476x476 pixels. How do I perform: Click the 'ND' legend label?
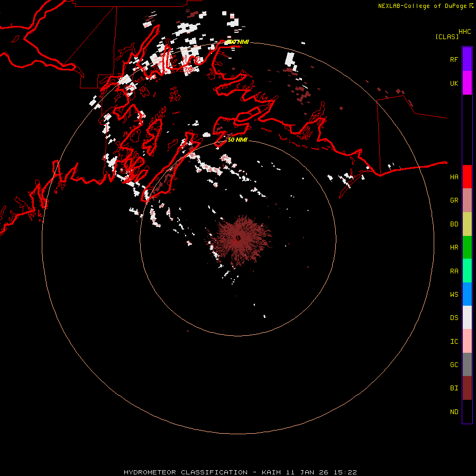coord(454,412)
